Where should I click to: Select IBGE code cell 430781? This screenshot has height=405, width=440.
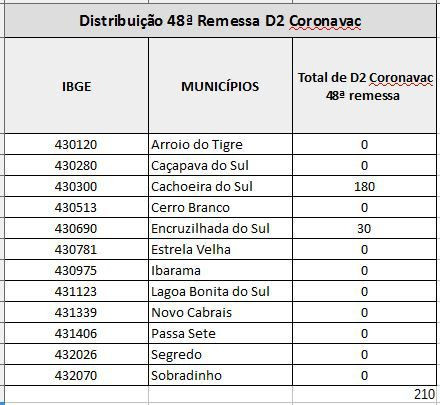[x=76, y=249]
